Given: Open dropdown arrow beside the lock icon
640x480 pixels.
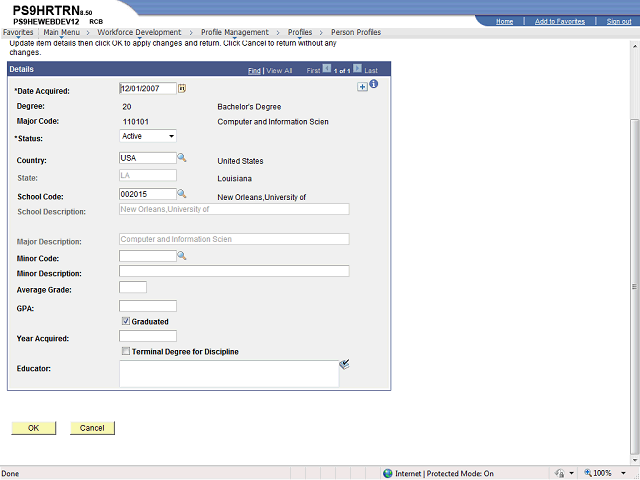Looking at the screenshot, I should click(x=571, y=473).
